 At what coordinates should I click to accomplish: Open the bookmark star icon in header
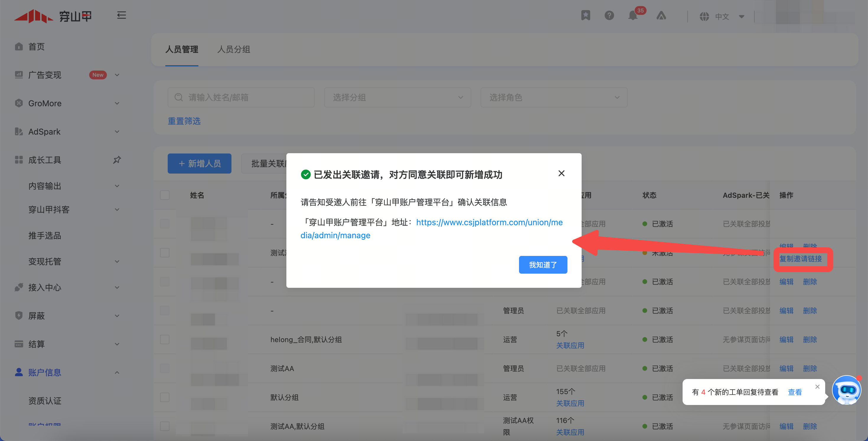pos(586,16)
